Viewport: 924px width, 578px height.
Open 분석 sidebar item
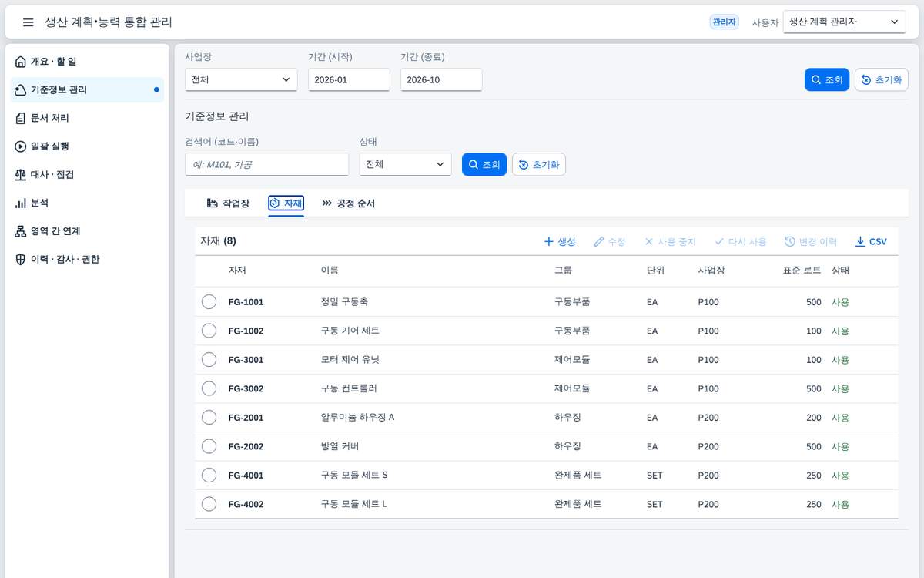(89, 203)
